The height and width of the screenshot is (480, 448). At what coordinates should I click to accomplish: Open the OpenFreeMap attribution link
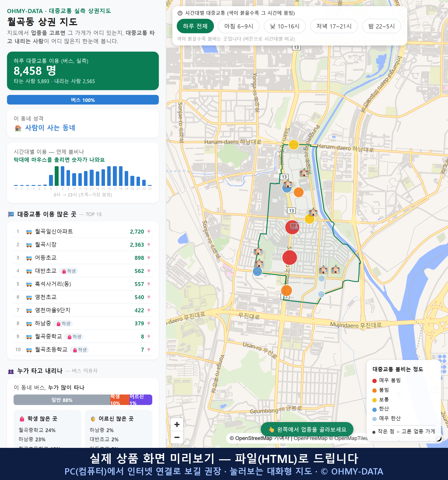pos(310,438)
